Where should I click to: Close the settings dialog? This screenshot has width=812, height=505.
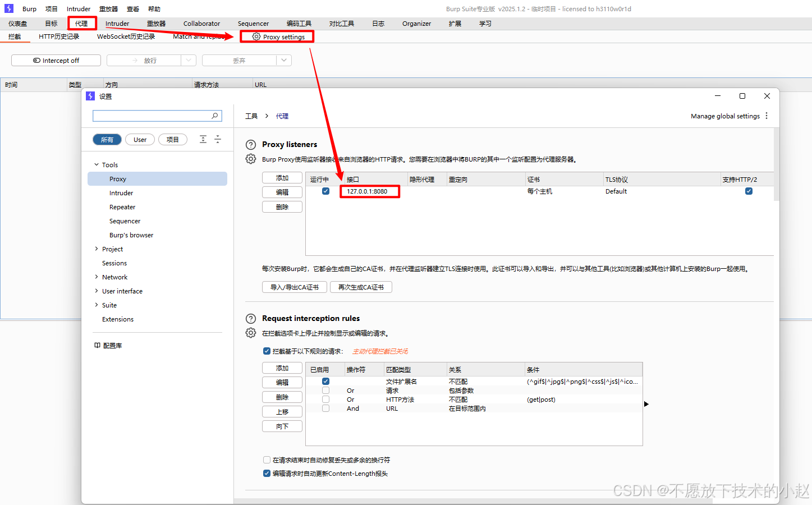[x=767, y=96]
